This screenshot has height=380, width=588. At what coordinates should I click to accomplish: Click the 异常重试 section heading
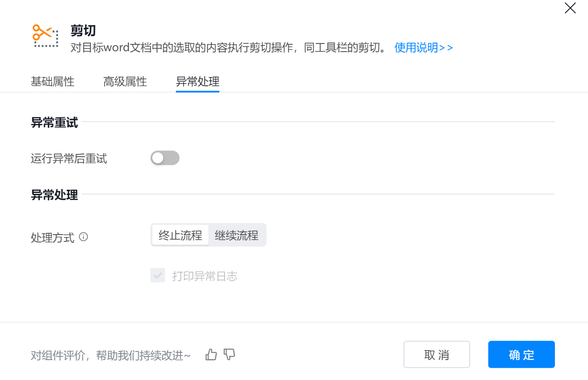tap(54, 122)
